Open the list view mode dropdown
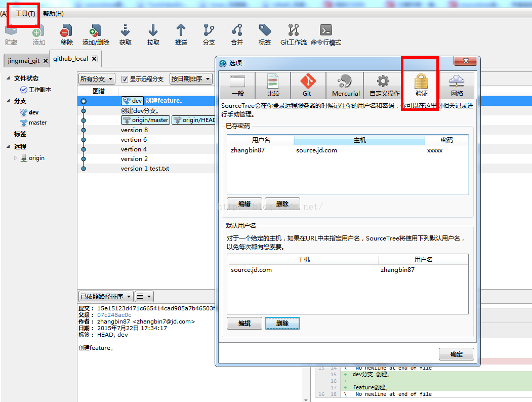The height and width of the screenshot is (402, 532). coord(144,297)
